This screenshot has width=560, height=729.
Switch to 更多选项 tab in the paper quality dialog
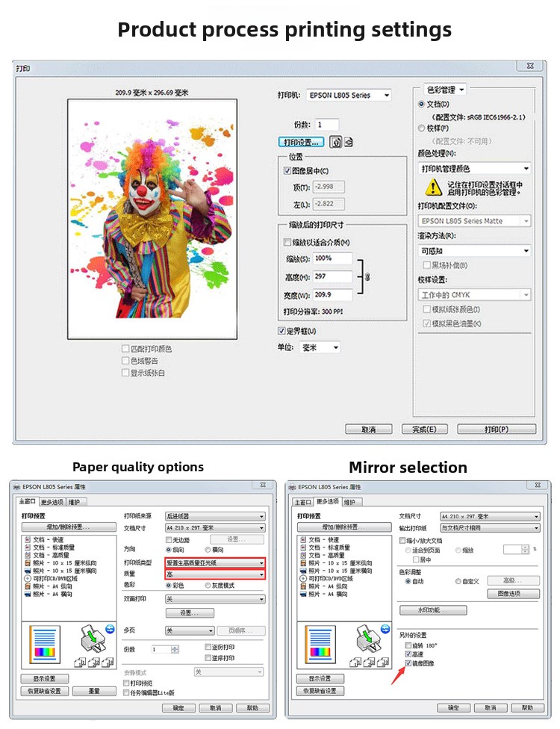pos(52,502)
